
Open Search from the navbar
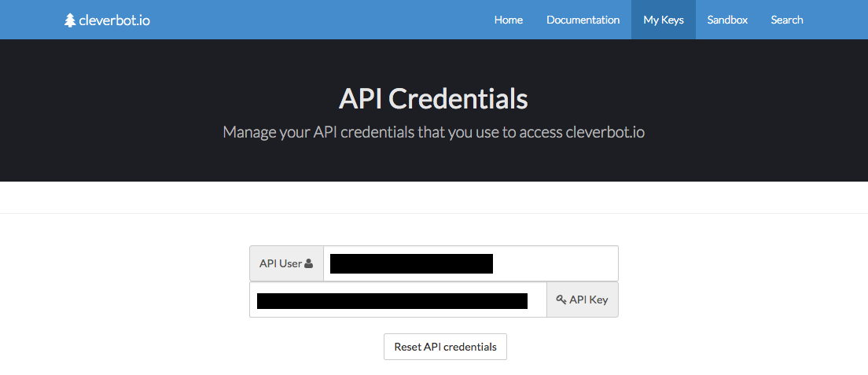pos(786,20)
